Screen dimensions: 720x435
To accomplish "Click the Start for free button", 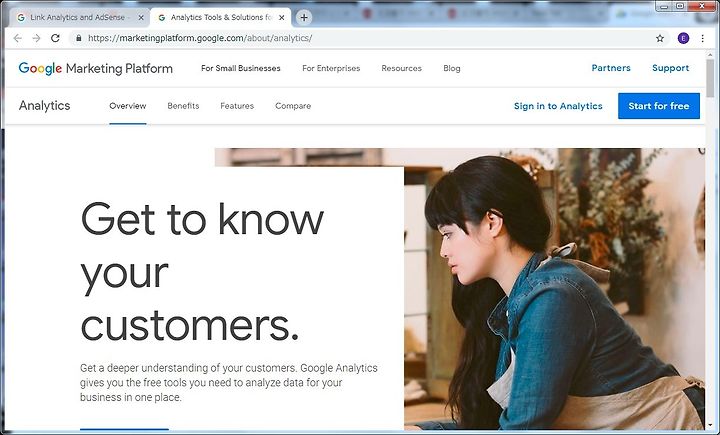I will pos(659,106).
